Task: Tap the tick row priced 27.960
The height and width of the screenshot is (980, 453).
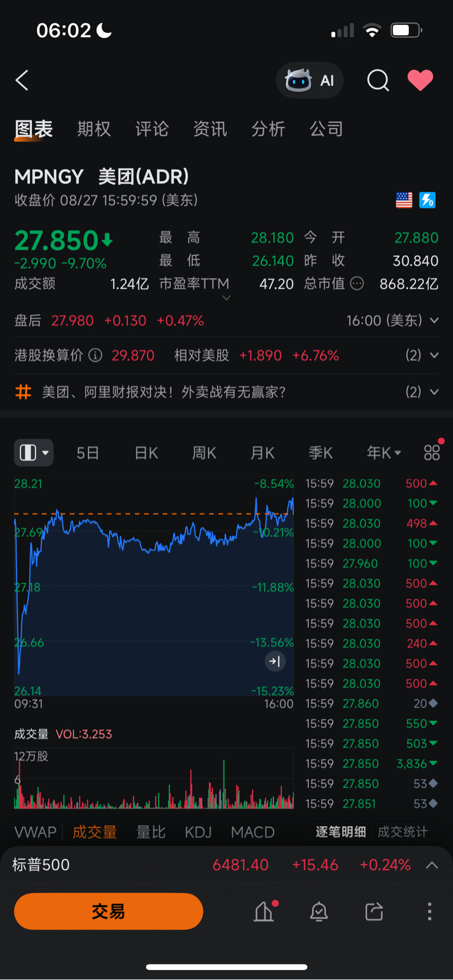Action: pyautogui.click(x=372, y=563)
